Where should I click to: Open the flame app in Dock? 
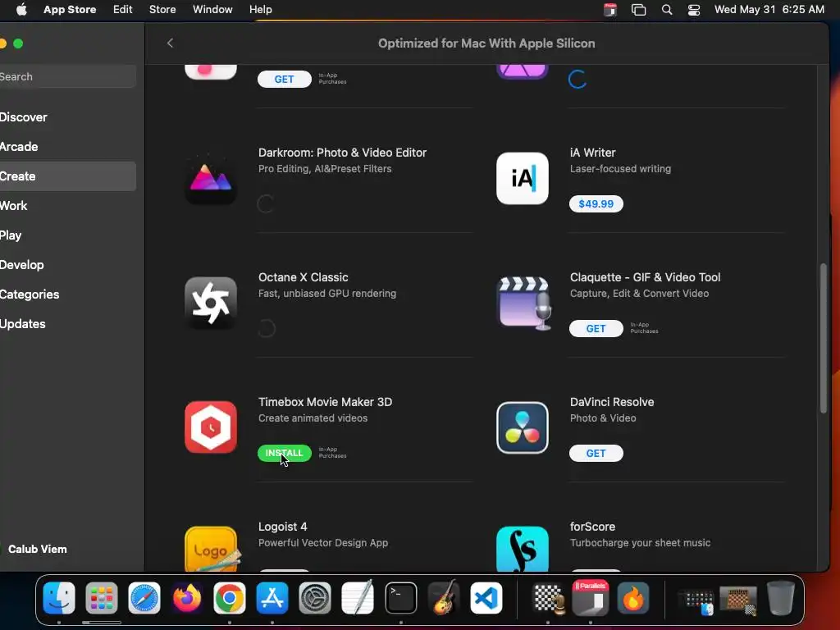point(633,598)
